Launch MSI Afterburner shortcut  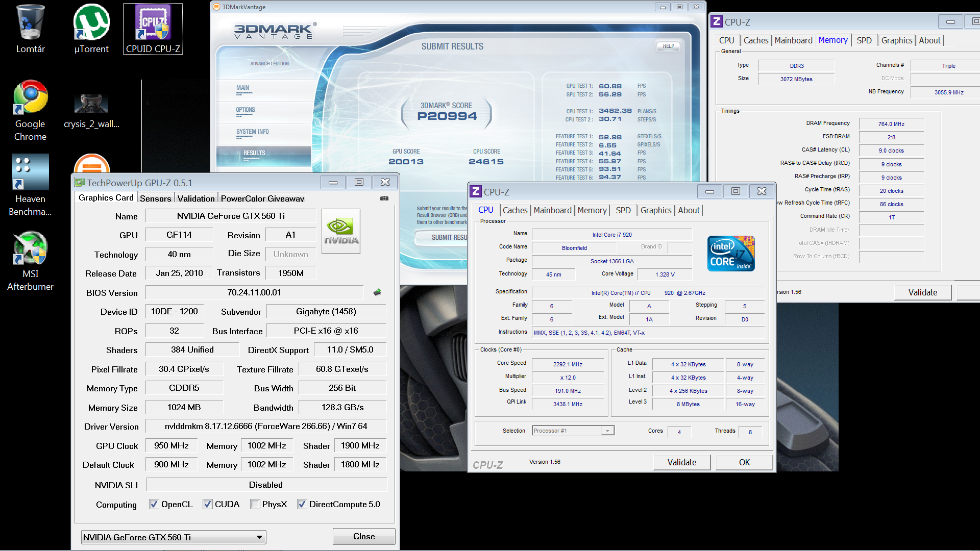pyautogui.click(x=31, y=261)
